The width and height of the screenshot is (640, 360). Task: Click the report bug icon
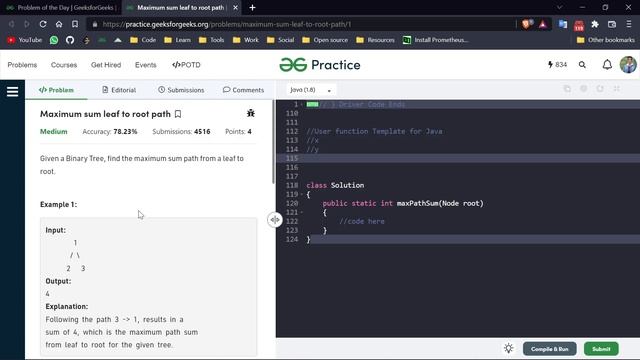coord(251,113)
